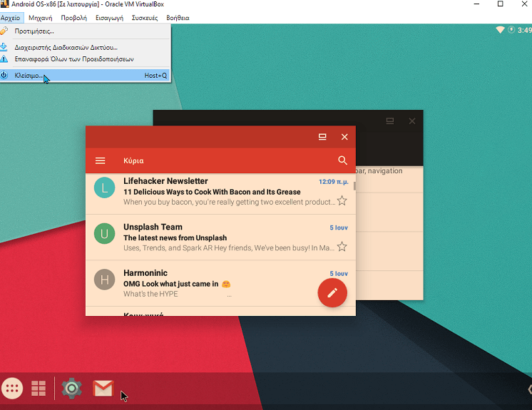Click the Gmail inbox scrollbar thumb
This screenshot has width=532, height=410.
coord(354,186)
